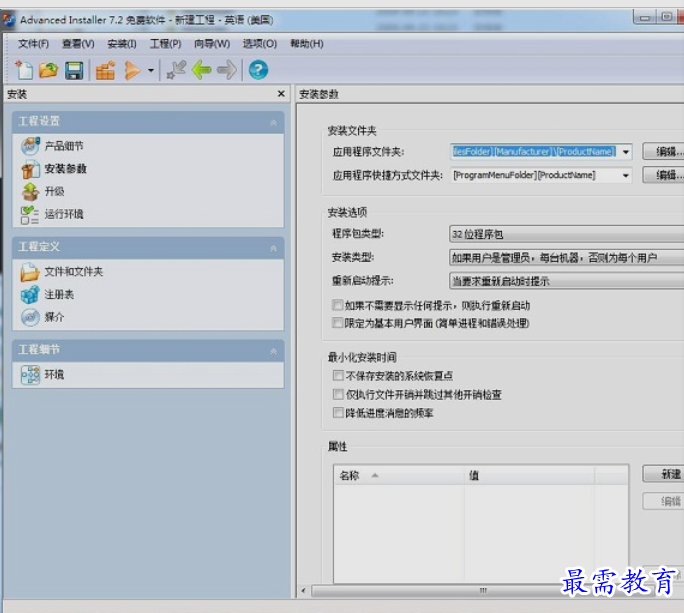Open the Run button dropdown arrow
684x613 pixels.
150,70
